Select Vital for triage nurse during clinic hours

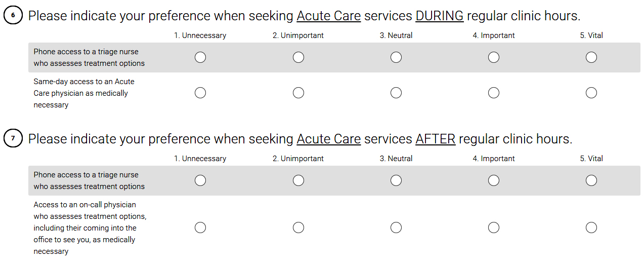591,57
